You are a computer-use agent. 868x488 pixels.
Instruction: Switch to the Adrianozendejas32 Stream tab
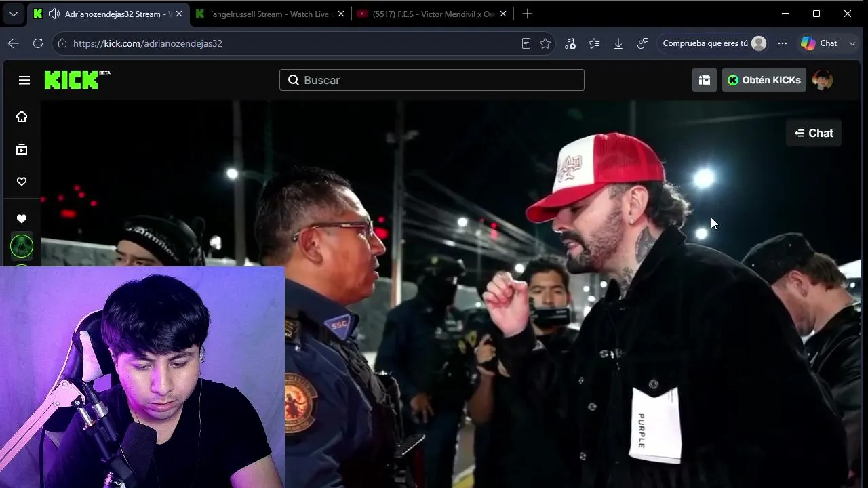[x=108, y=14]
